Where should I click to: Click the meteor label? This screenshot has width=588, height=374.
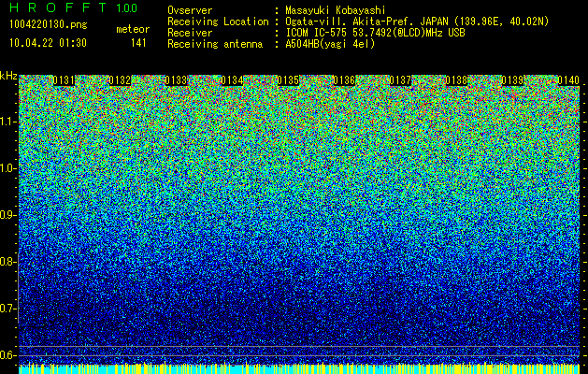[133, 29]
